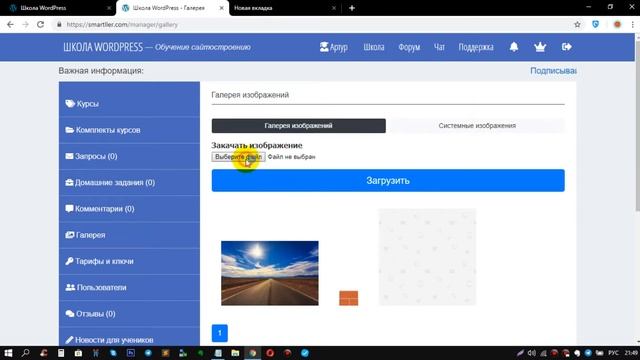Click the speech bubble icon beside Комментарии
The width and height of the screenshot is (640, 360).
pos(69,209)
